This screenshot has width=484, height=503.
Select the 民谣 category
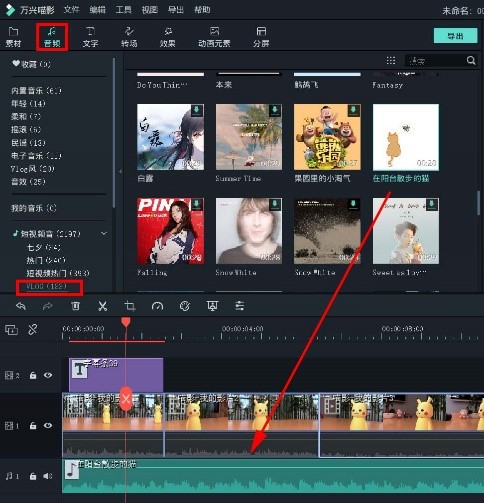pyautogui.click(x=28, y=143)
